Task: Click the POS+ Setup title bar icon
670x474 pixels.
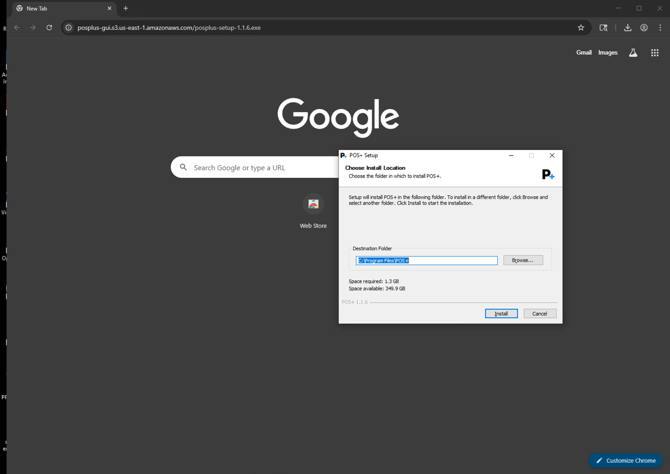Action: tap(344, 156)
